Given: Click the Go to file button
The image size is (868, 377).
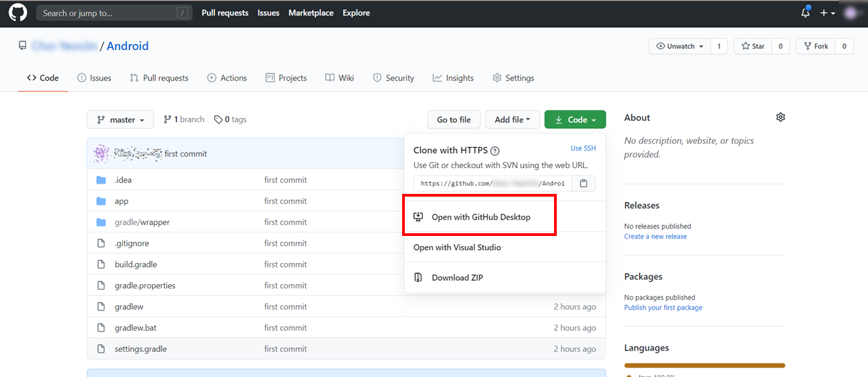Looking at the screenshot, I should point(454,119).
